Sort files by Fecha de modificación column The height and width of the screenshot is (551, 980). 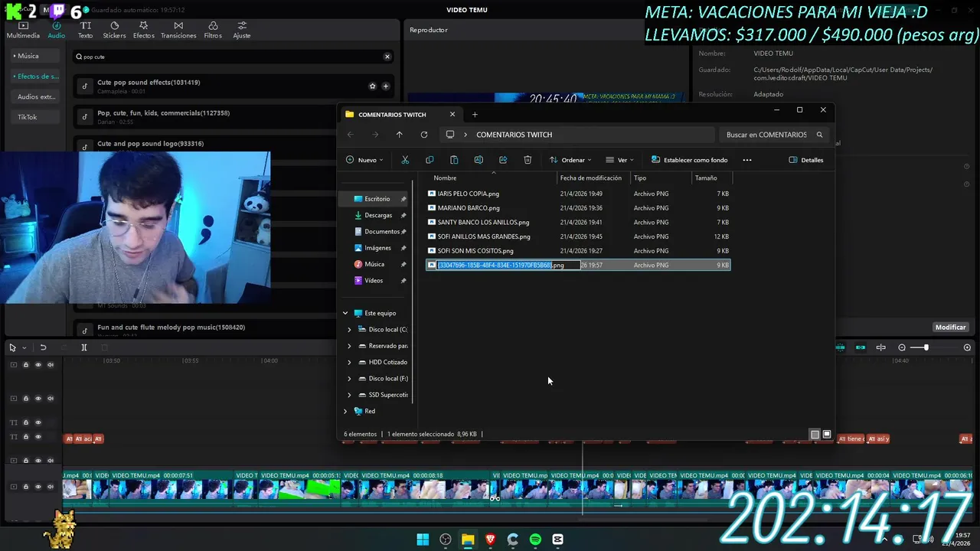593,178
